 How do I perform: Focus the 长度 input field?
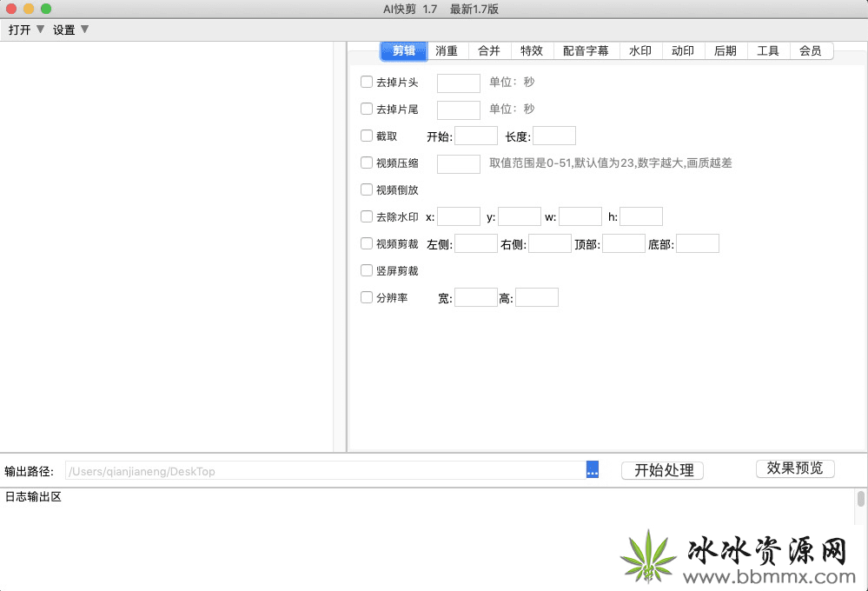click(x=554, y=136)
